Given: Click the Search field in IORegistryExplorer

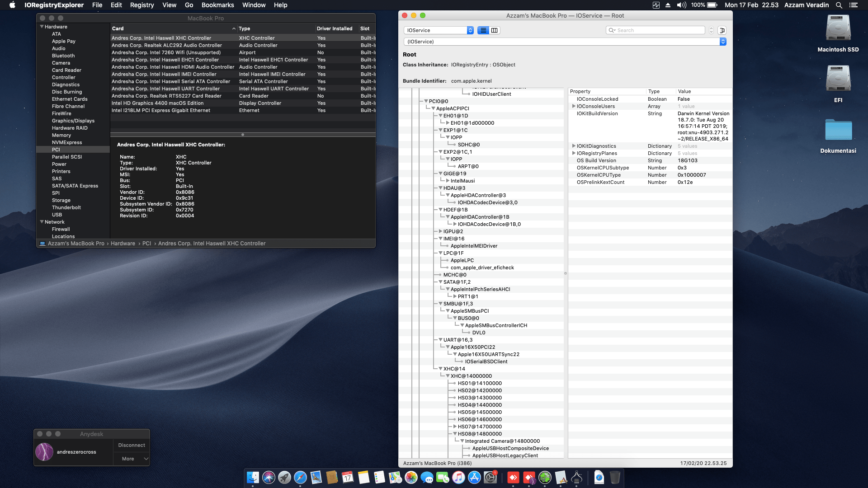Looking at the screenshot, I should pos(656,30).
